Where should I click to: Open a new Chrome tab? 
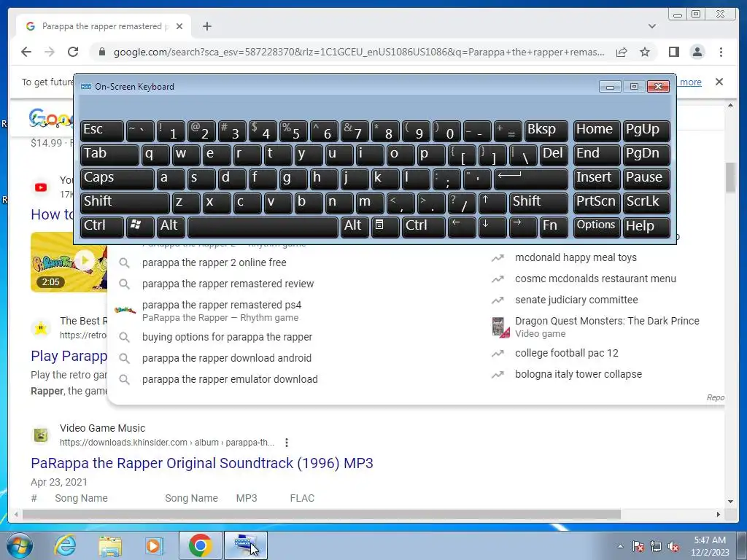[206, 26]
